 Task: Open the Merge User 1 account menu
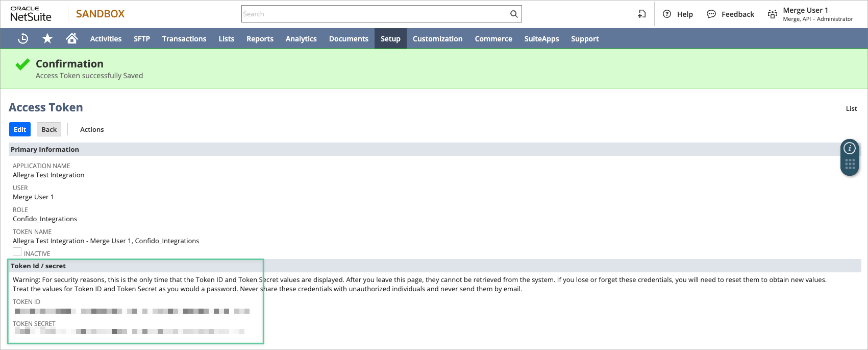pyautogui.click(x=818, y=14)
